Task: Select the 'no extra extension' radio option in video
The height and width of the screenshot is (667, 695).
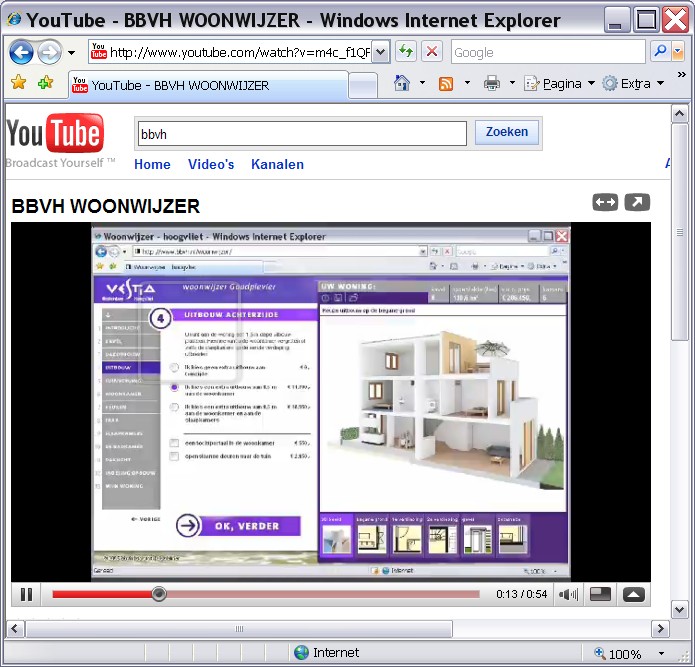Action: click(174, 367)
